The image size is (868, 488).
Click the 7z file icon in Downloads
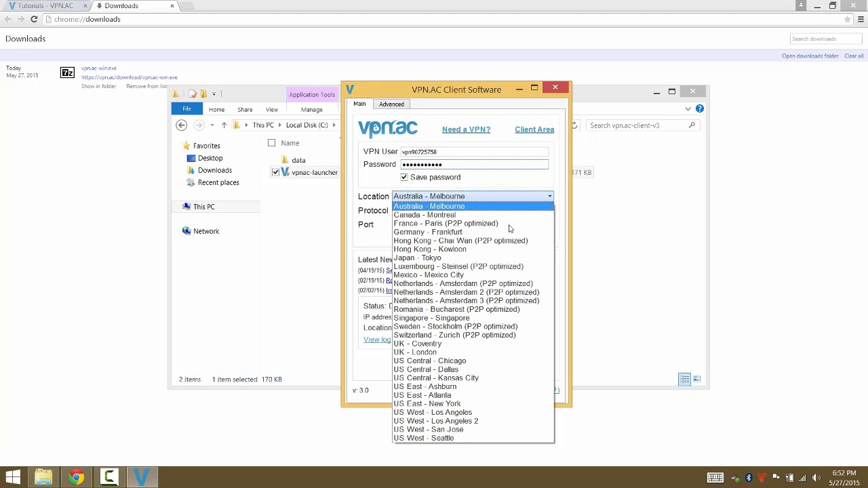click(67, 73)
